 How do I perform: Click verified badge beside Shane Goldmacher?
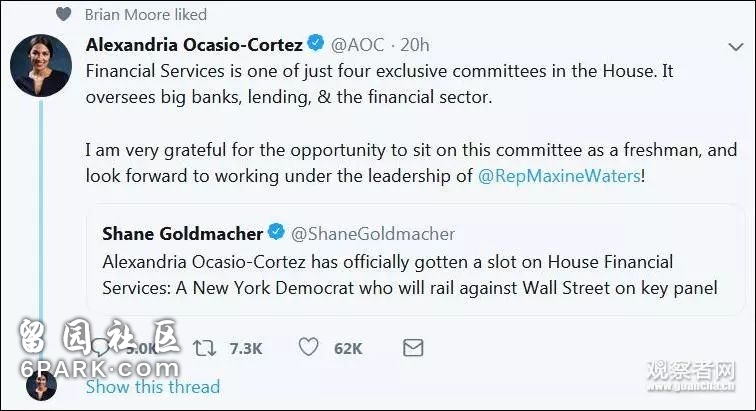tap(276, 232)
